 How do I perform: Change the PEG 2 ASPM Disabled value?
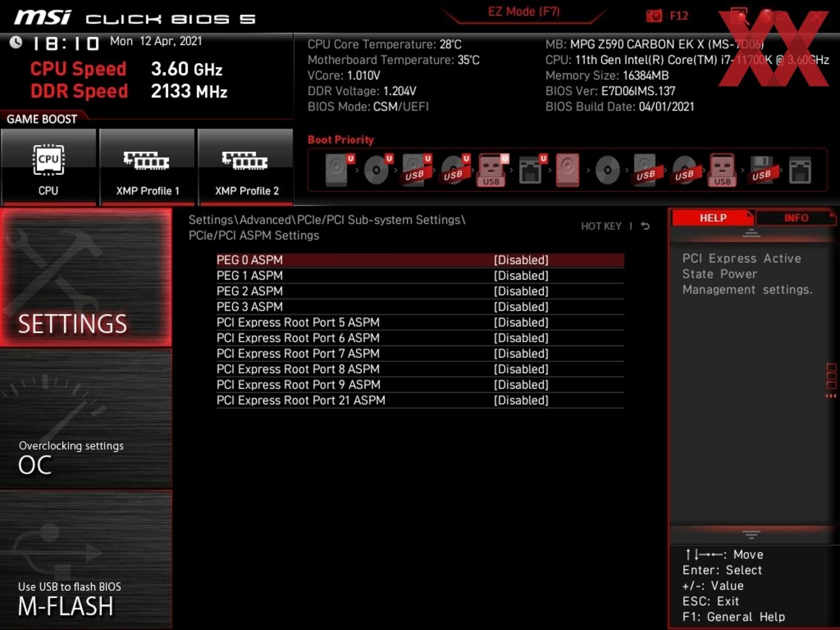click(521, 291)
